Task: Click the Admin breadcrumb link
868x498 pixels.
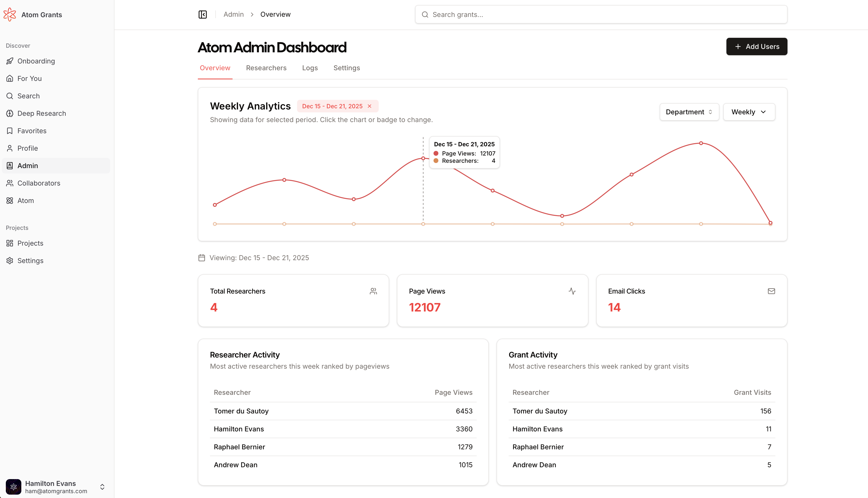Action: tap(233, 14)
